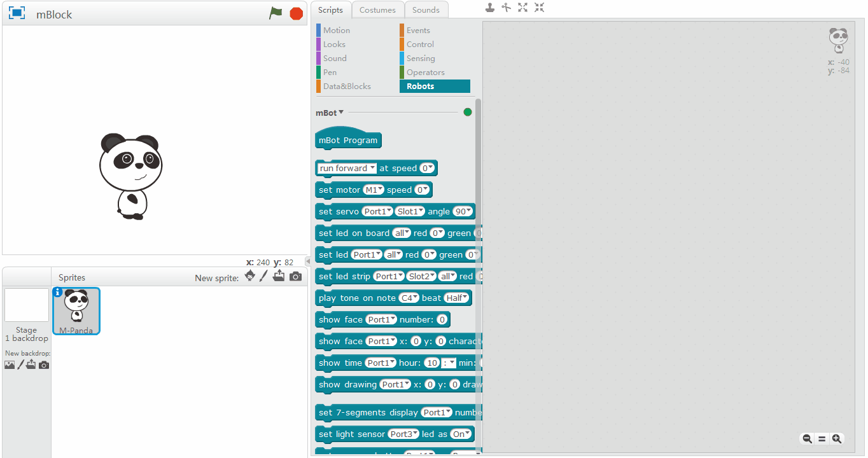Viewport: 868px width, 458px height.
Task: Switch to the Sounds tab
Action: [x=426, y=10]
